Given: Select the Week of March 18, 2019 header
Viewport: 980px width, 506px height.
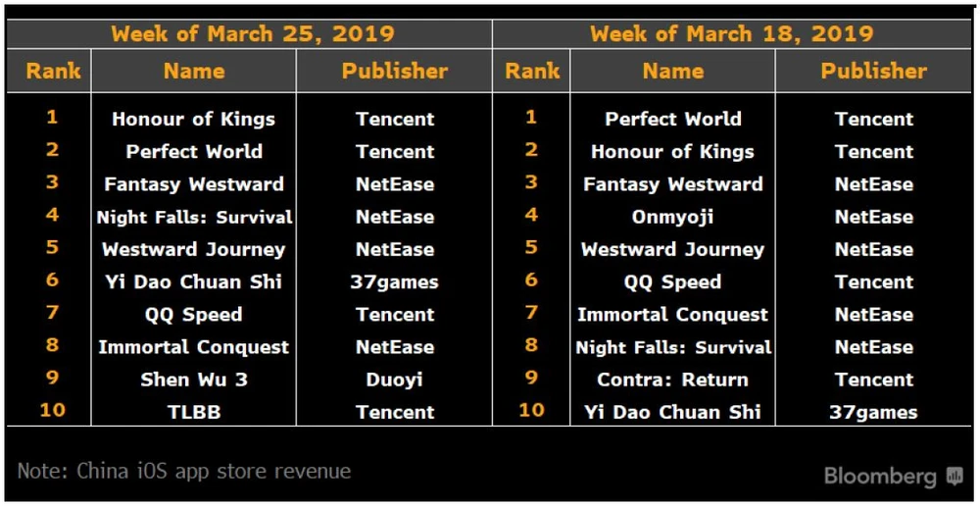Looking at the screenshot, I should [x=731, y=33].
